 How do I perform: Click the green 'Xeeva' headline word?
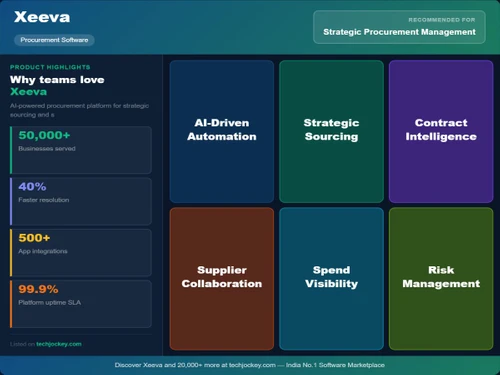28,92
